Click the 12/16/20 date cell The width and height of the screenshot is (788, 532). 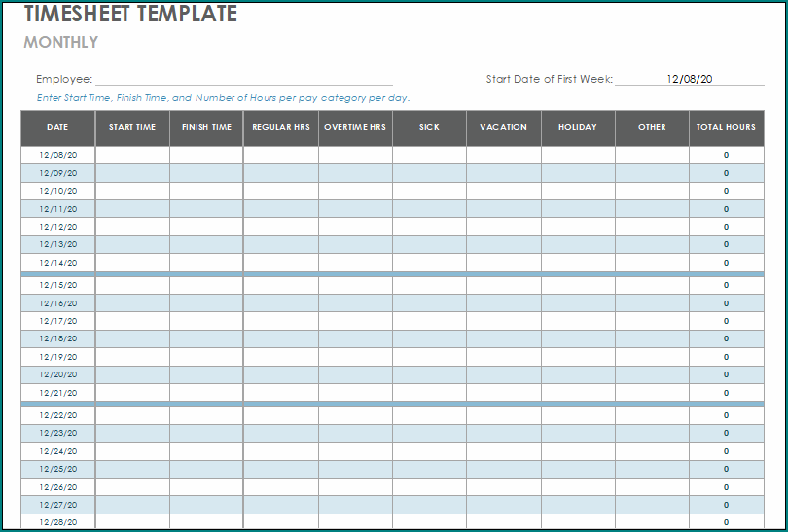pos(57,303)
